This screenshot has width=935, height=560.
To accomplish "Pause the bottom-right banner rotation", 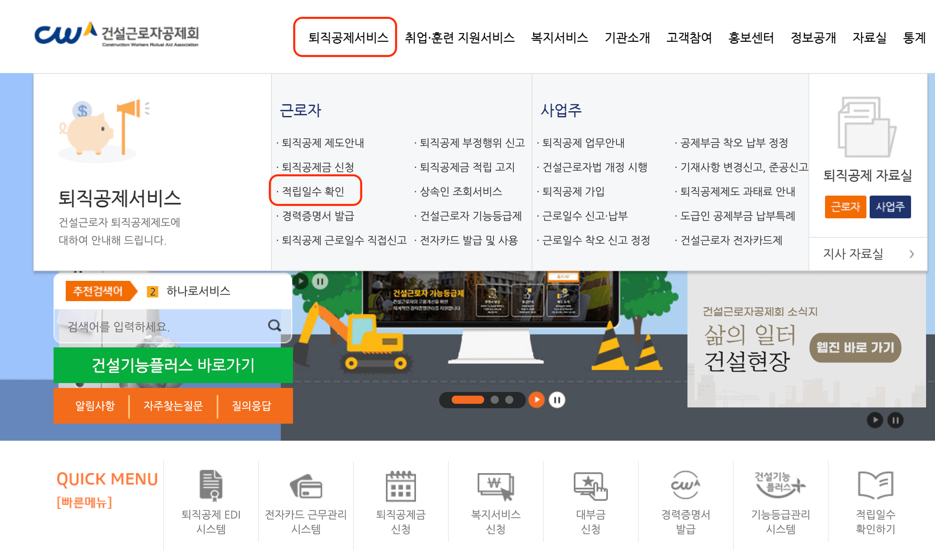I will click(895, 421).
